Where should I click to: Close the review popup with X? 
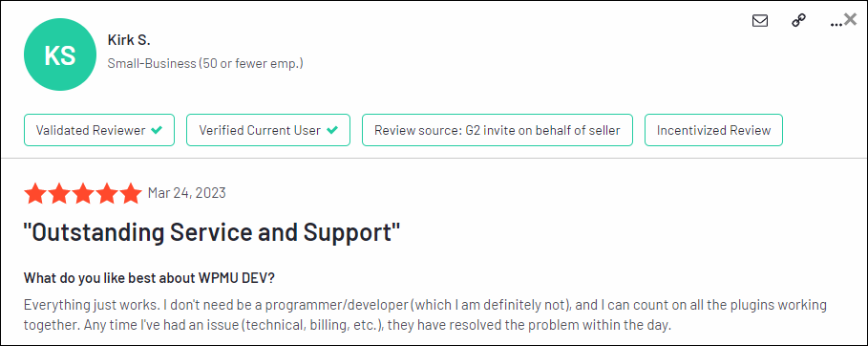click(x=850, y=19)
